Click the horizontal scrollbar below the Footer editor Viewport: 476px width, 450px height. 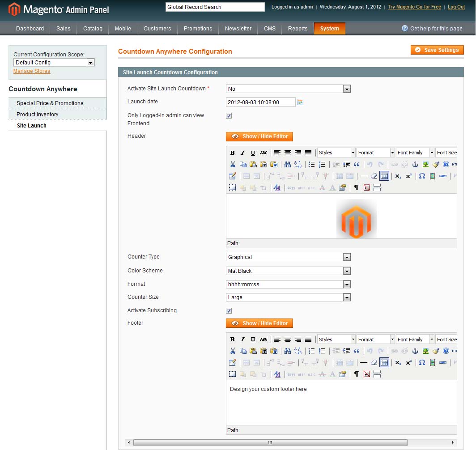click(x=270, y=442)
